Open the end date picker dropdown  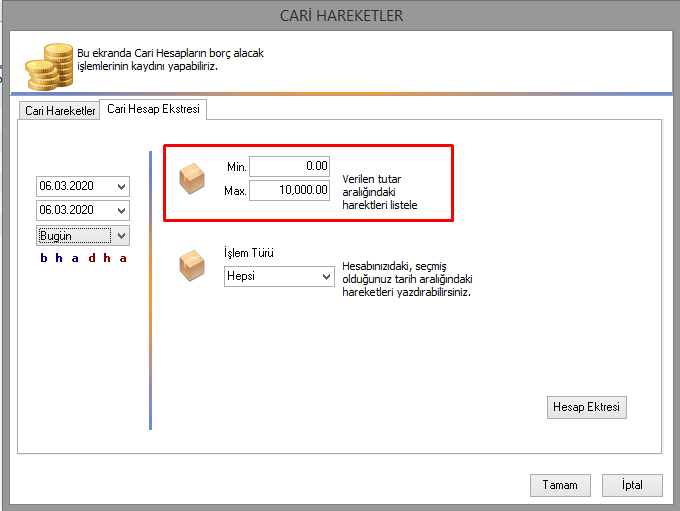[122, 211]
